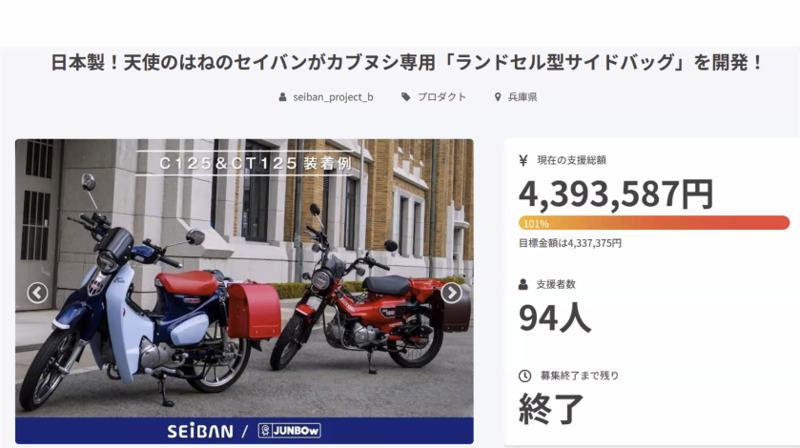The image size is (800, 448).
Task: Click the user icon beside seiban_project_b
Action: (x=282, y=97)
